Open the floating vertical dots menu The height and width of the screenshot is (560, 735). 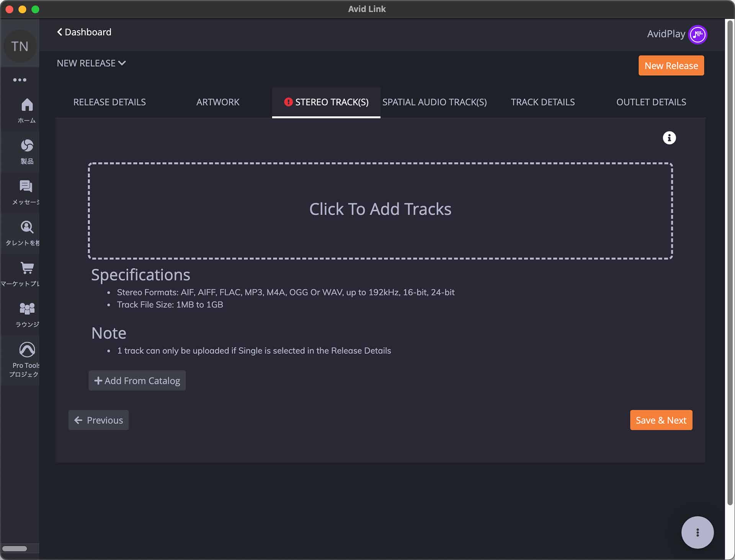click(697, 532)
